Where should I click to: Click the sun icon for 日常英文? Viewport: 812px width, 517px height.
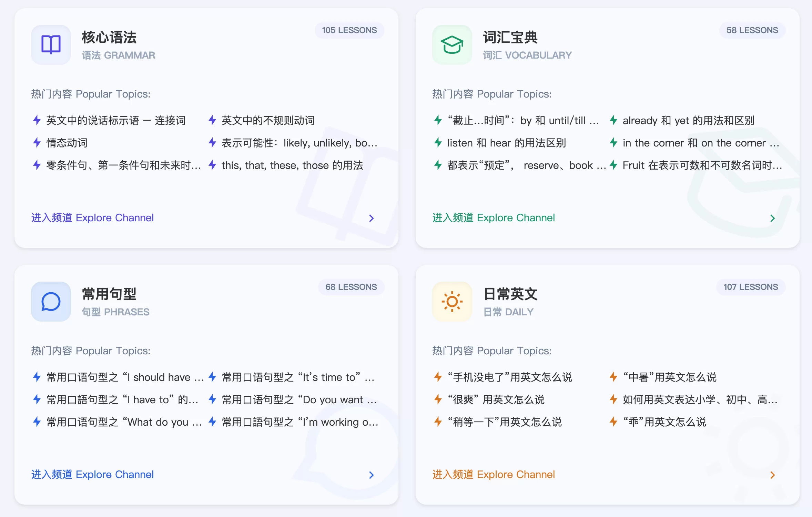(x=452, y=302)
